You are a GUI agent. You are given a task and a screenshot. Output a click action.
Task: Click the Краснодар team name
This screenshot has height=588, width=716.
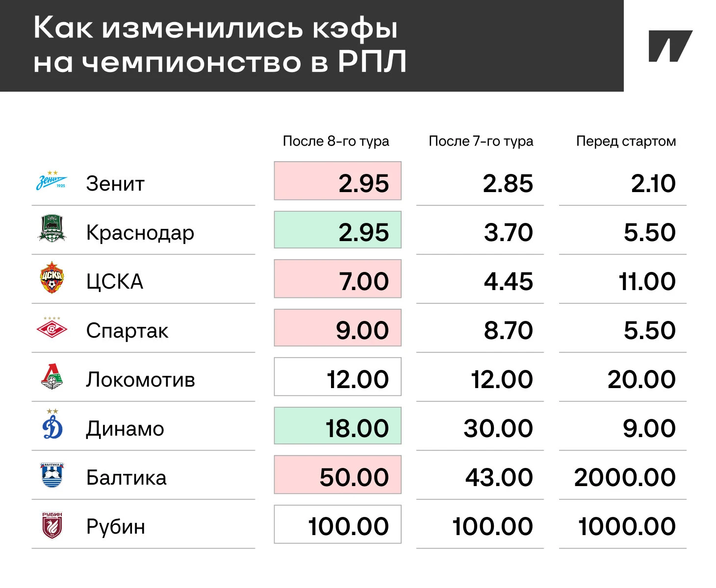(x=140, y=233)
